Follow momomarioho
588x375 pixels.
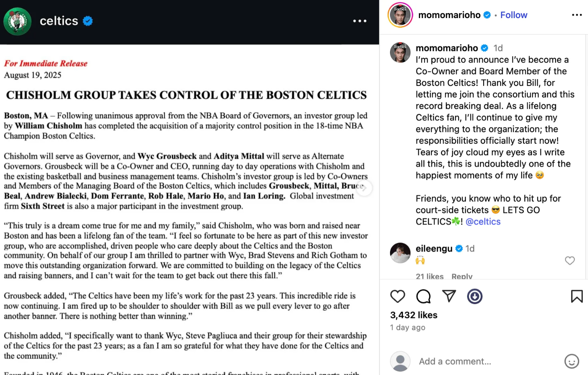click(x=513, y=15)
